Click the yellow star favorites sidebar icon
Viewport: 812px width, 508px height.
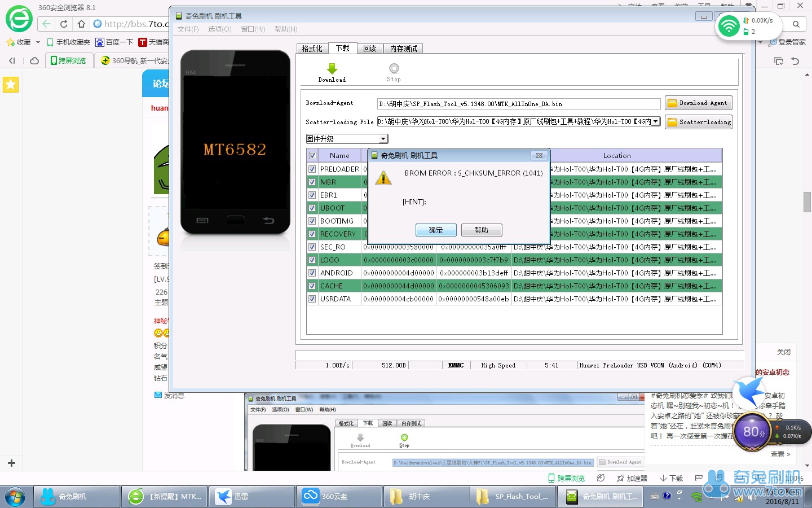click(x=11, y=85)
